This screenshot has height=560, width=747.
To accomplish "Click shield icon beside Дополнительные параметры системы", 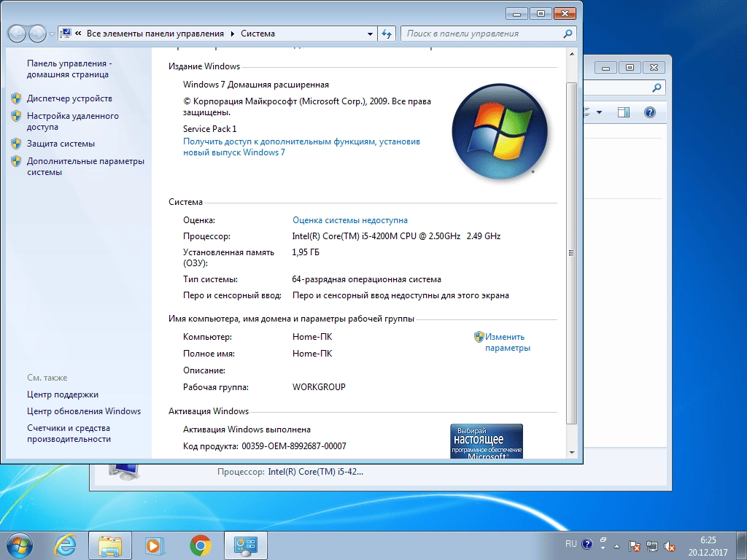I will 16,161.
